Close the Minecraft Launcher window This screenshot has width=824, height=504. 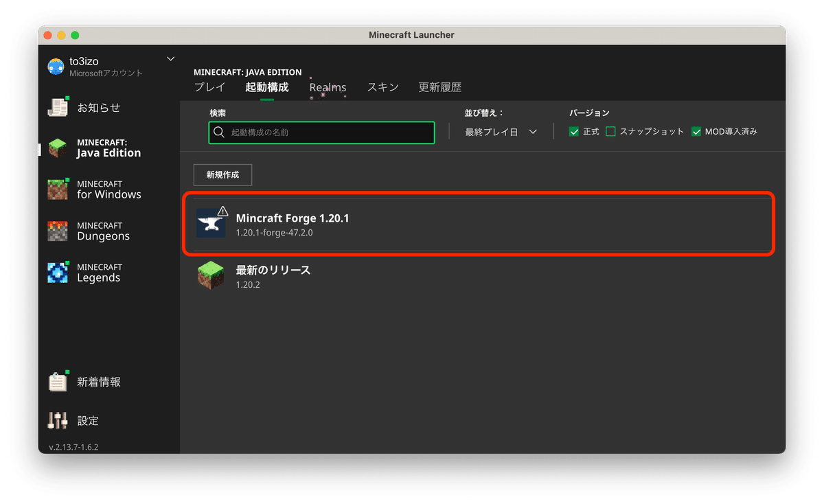tap(48, 35)
